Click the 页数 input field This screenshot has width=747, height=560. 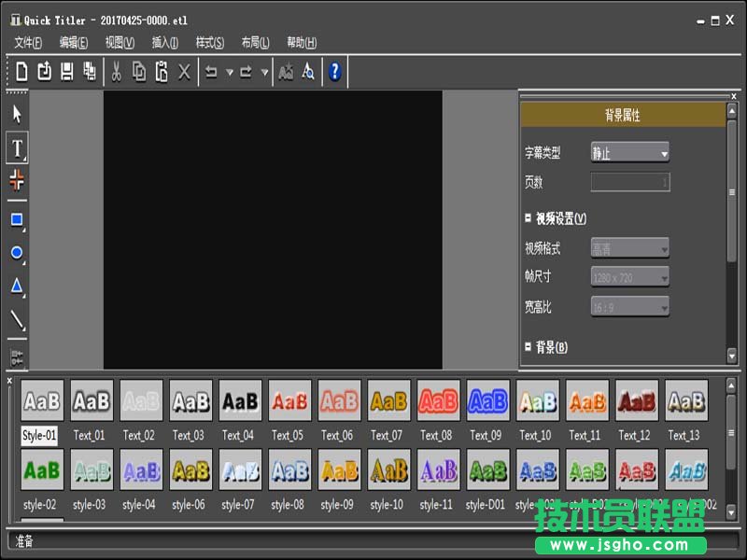628,182
